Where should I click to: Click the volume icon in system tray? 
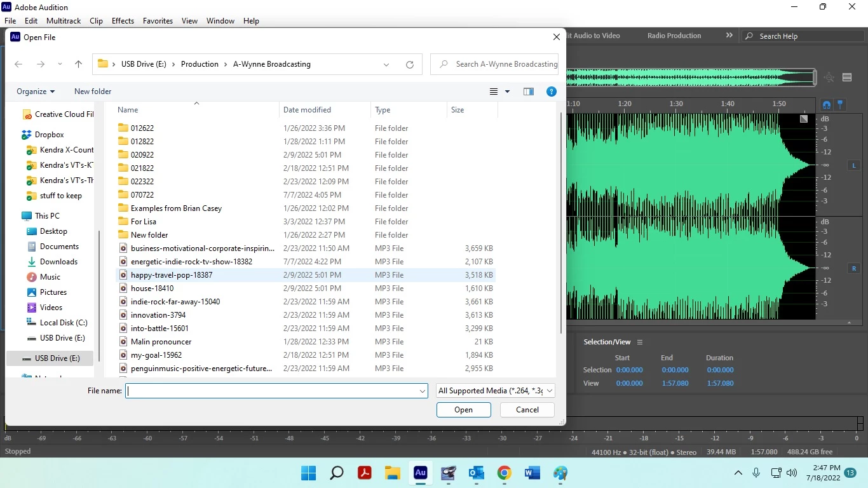coord(791,473)
